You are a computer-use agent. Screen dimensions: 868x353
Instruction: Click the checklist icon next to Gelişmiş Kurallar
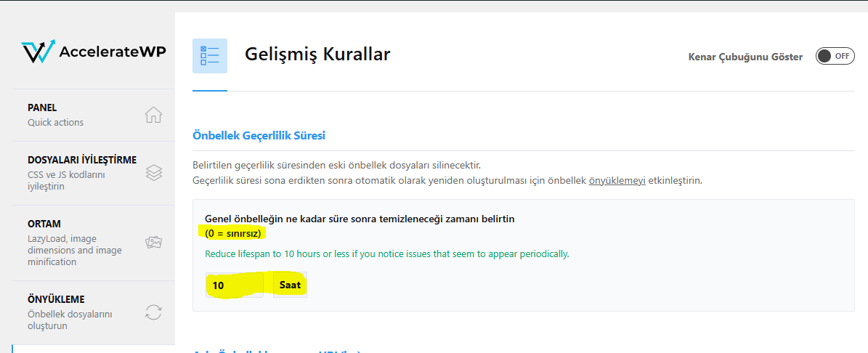tap(210, 56)
